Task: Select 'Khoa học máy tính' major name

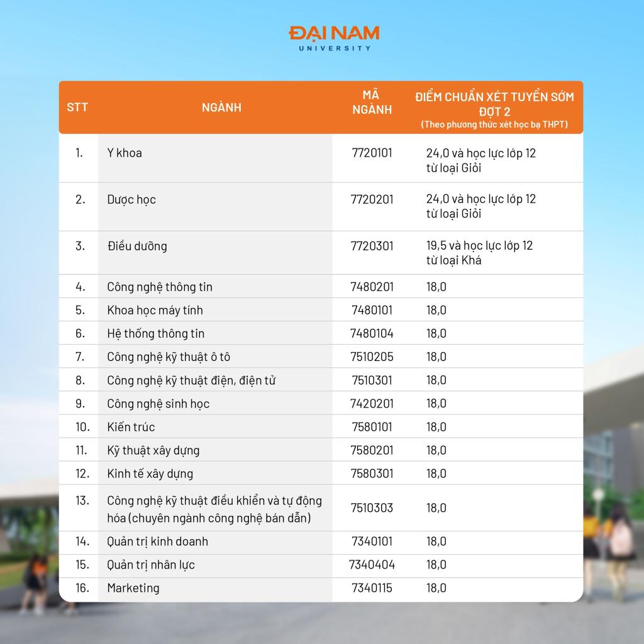Action: pyautogui.click(x=155, y=310)
